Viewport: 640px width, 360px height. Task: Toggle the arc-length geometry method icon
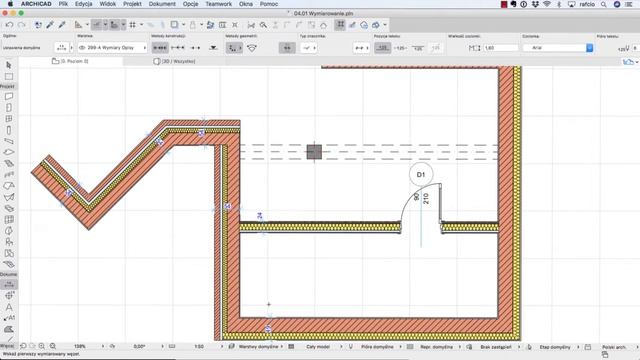coord(252,48)
